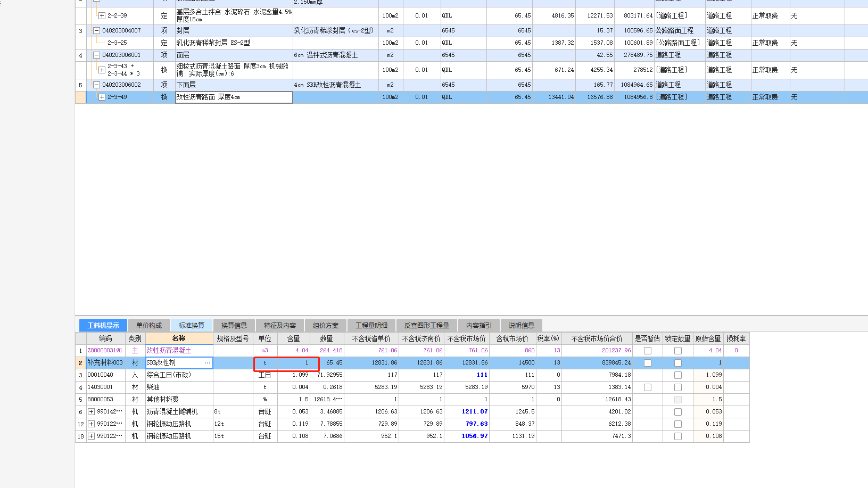Select the SBR改性剂 content cell valued 1
Viewport: 868px width, 488px height.
[x=293, y=363]
